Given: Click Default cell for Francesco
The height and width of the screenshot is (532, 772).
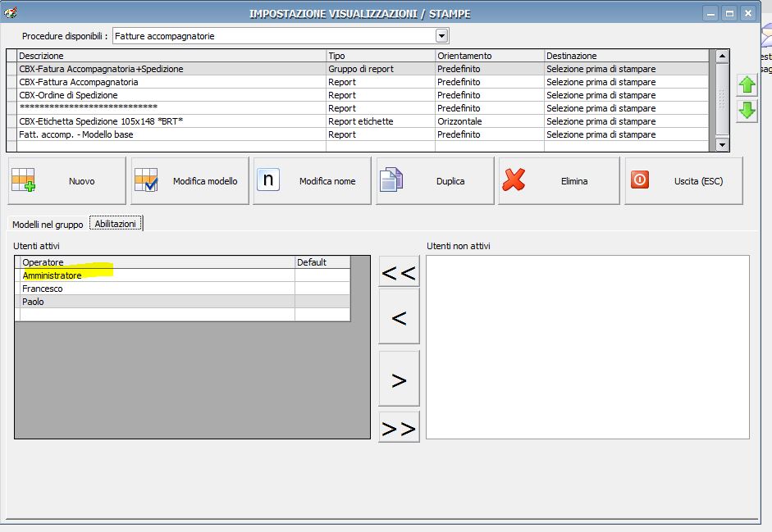Looking at the screenshot, I should [322, 289].
